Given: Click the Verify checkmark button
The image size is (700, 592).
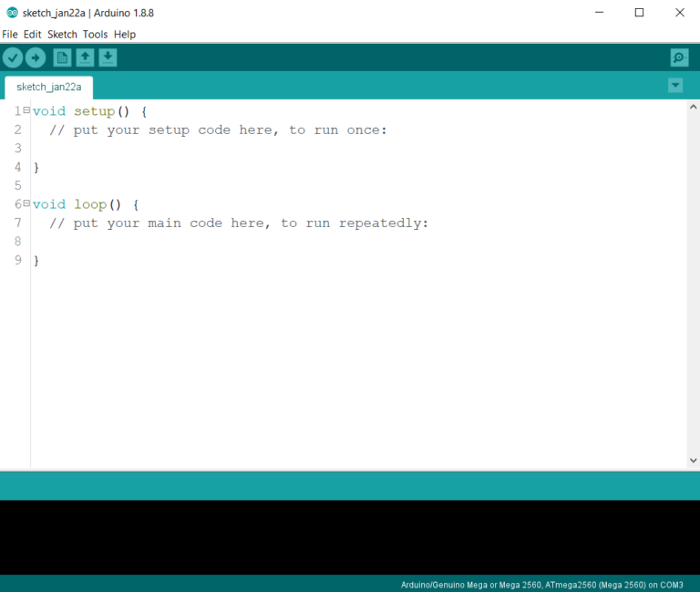Looking at the screenshot, I should tap(13, 57).
